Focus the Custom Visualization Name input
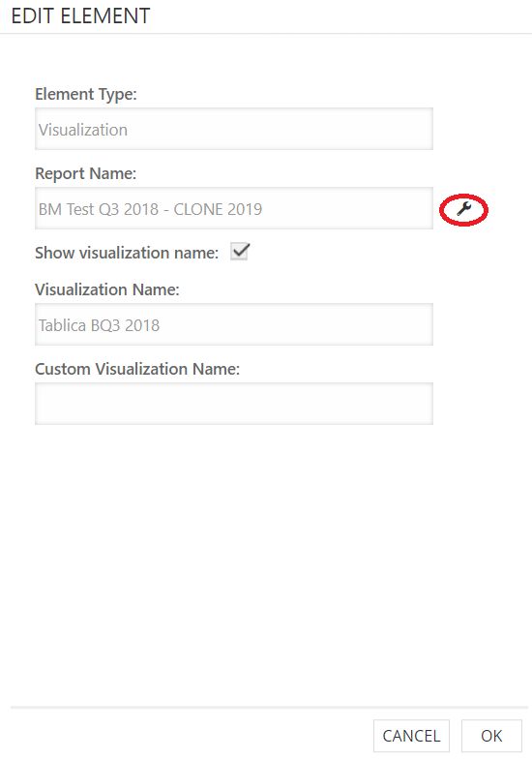The width and height of the screenshot is (532, 759). tap(234, 404)
